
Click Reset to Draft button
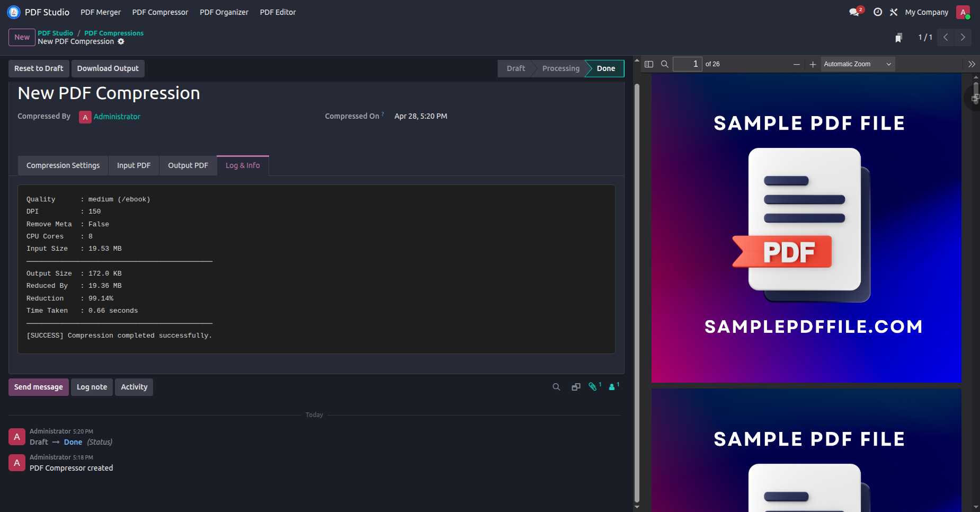click(39, 68)
